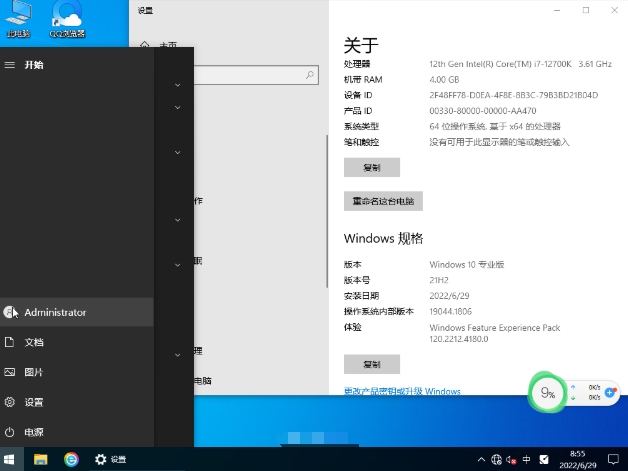The image size is (628, 471).
Task: Show hidden icons in the system tray
Action: 482,460
